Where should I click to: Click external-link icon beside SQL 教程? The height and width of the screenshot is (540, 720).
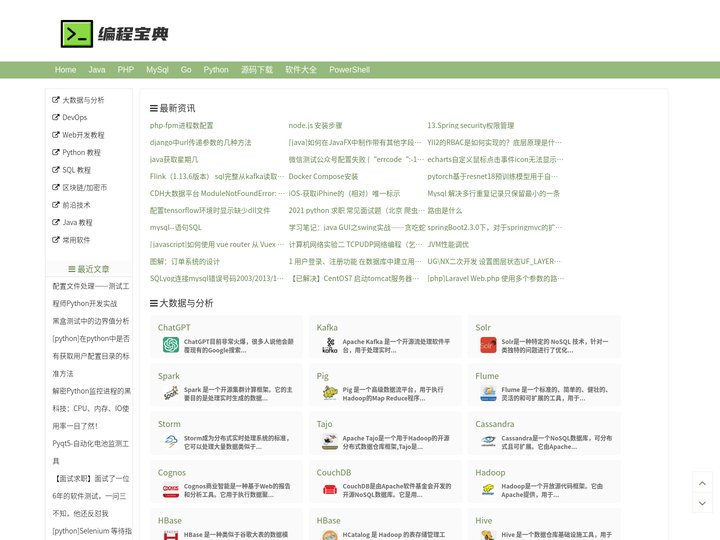[56, 169]
